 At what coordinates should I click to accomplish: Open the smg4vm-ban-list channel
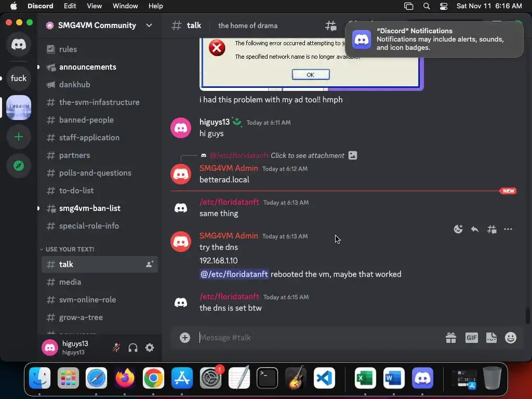click(x=100, y=208)
